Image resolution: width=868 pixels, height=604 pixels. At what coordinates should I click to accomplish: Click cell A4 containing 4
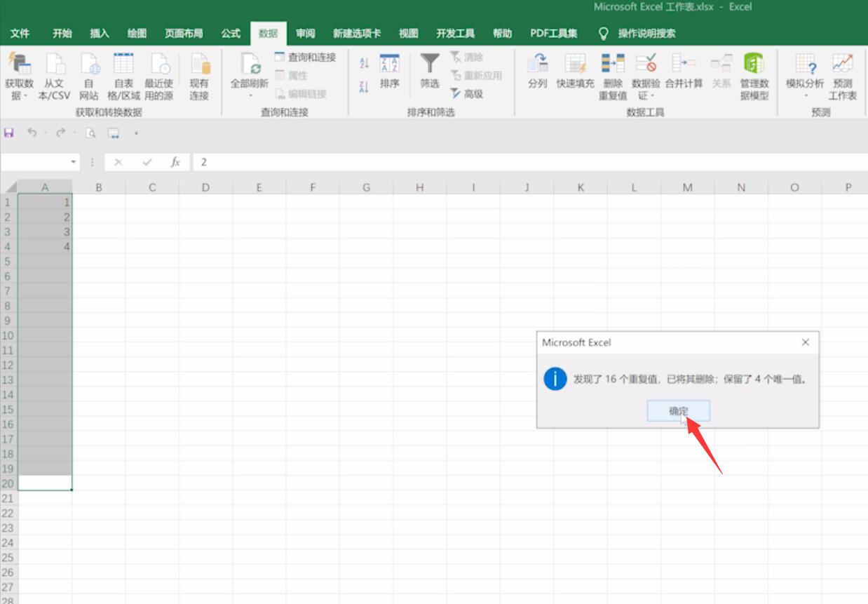[45, 247]
